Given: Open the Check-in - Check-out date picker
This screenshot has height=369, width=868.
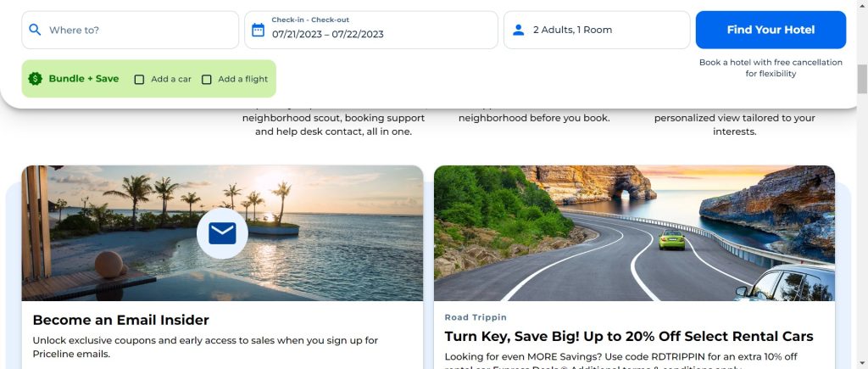Looking at the screenshot, I should click(370, 30).
